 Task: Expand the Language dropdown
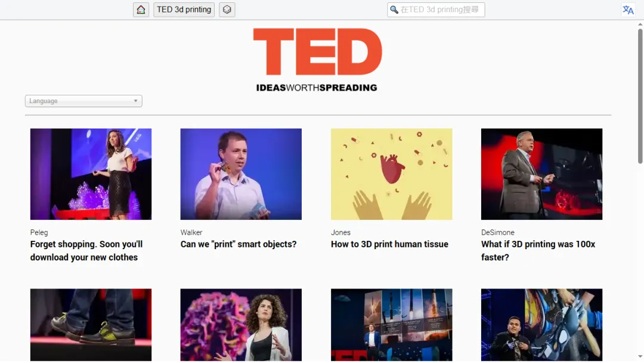pos(83,101)
